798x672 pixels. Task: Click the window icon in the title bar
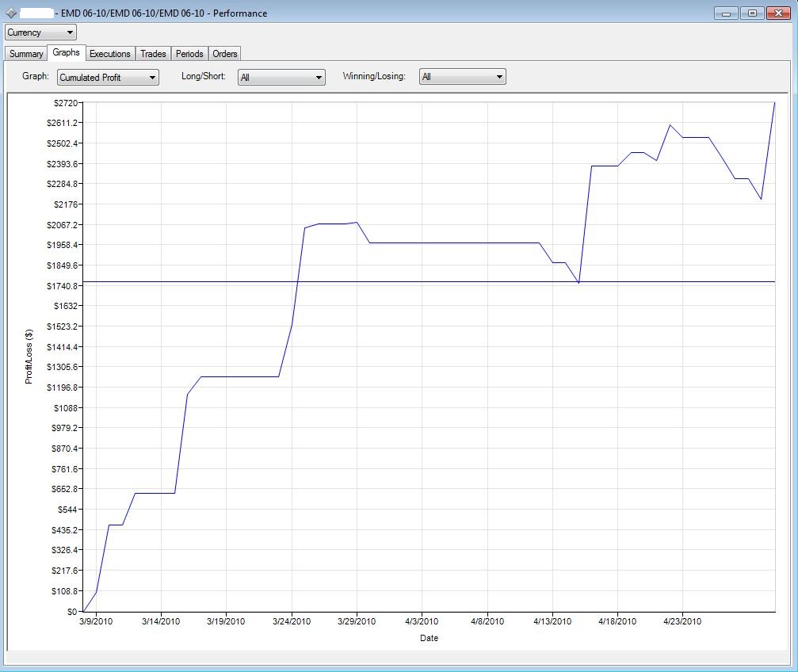point(11,13)
